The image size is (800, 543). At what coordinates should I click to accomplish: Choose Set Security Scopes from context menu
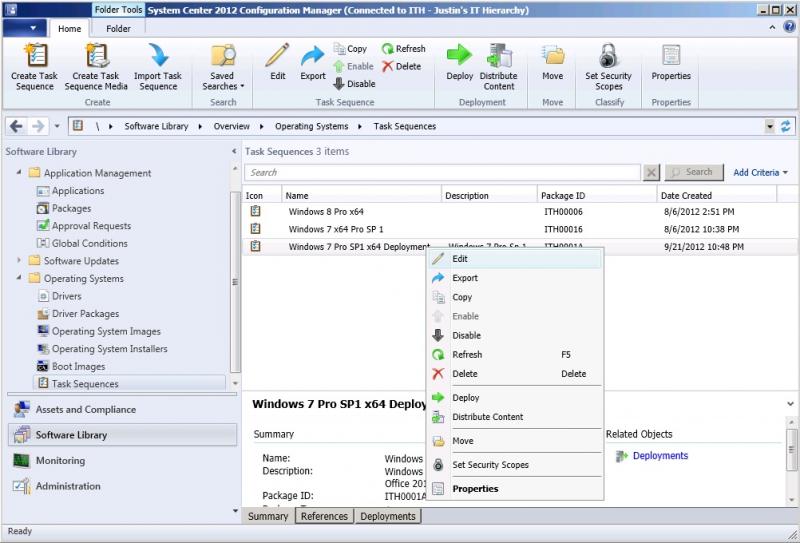point(515,465)
